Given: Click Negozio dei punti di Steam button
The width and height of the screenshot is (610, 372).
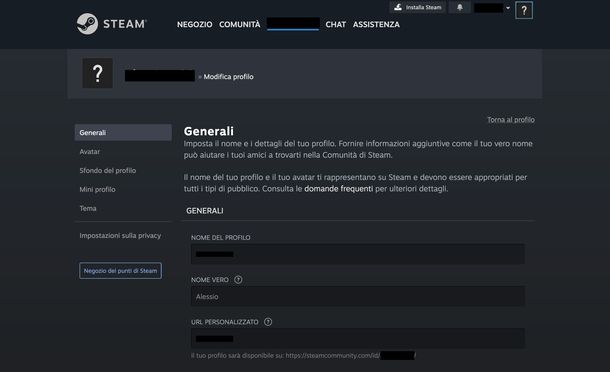Looking at the screenshot, I should (x=120, y=270).
